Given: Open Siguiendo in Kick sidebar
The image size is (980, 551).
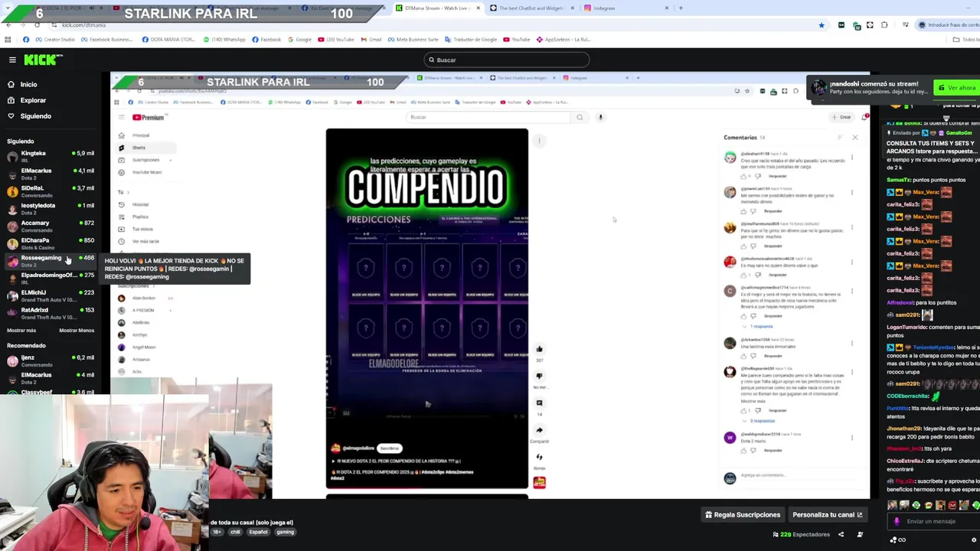Looking at the screenshot, I should (x=35, y=116).
